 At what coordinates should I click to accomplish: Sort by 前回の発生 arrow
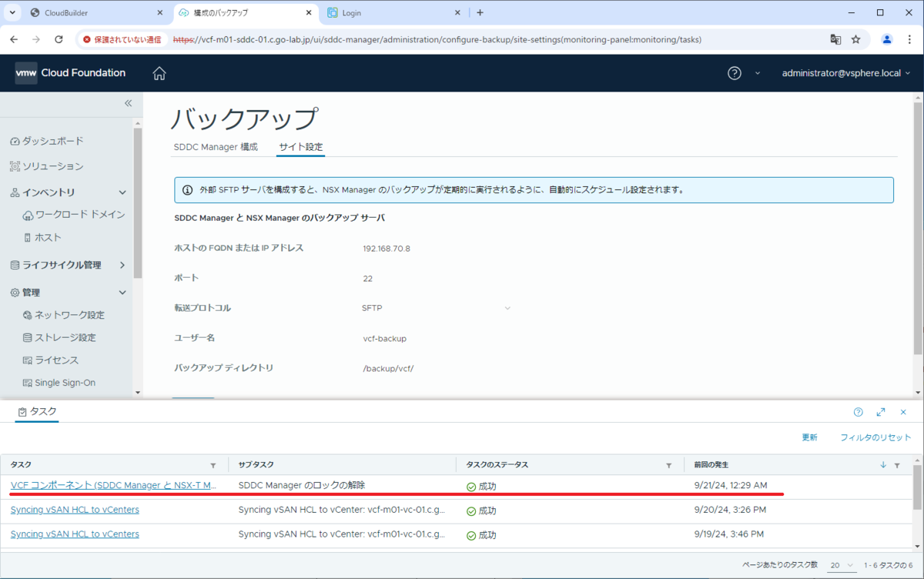884,465
